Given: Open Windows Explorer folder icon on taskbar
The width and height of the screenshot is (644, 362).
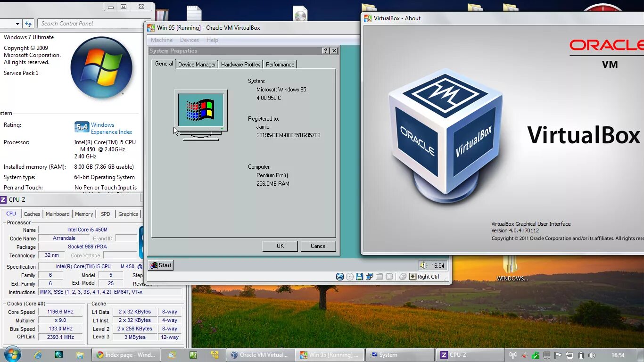Looking at the screenshot, I should (x=80, y=355).
